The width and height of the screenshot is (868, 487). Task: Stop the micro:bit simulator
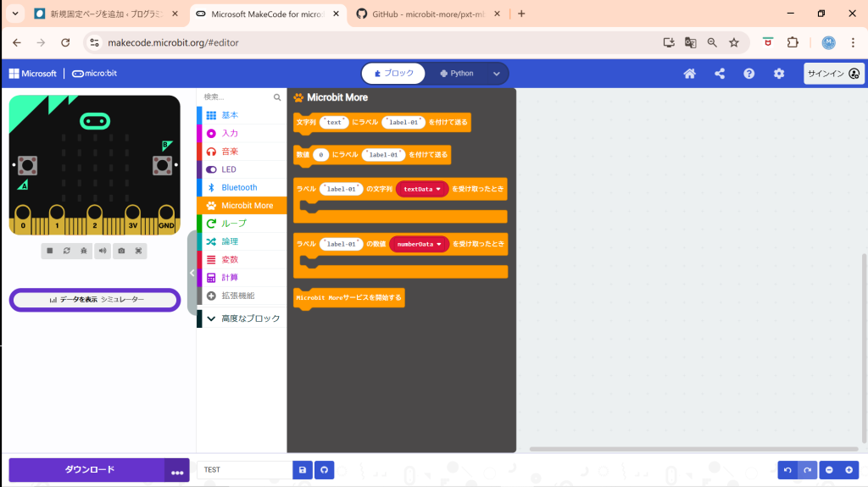(x=50, y=251)
